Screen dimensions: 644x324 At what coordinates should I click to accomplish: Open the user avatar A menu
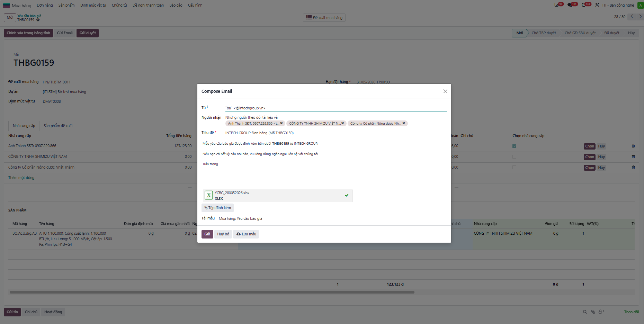(x=640, y=5)
